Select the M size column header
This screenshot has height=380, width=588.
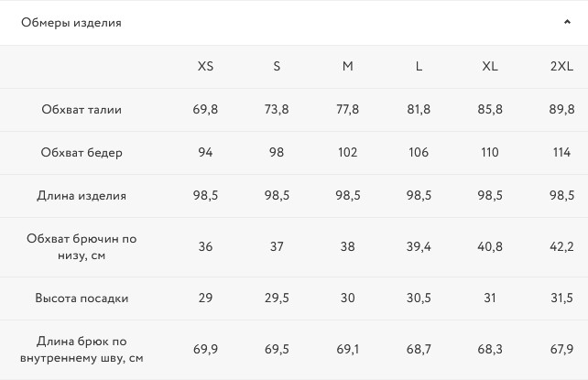click(348, 66)
